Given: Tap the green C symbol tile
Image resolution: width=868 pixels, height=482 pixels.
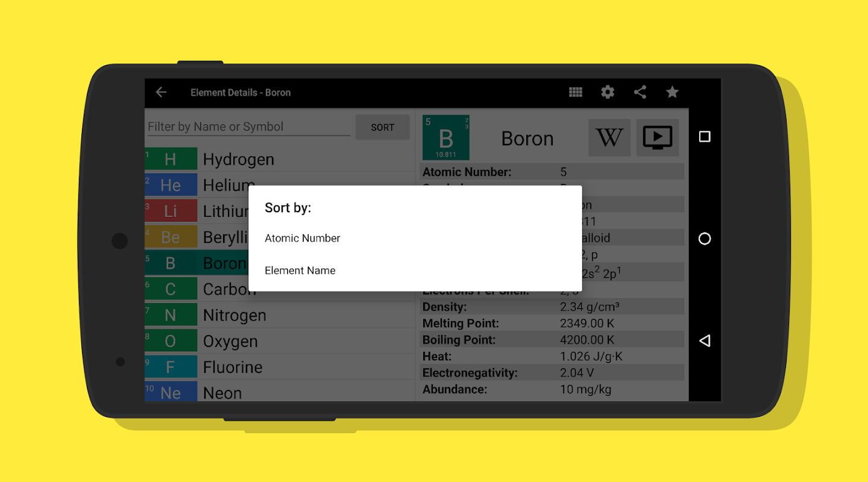Looking at the screenshot, I should click(171, 289).
